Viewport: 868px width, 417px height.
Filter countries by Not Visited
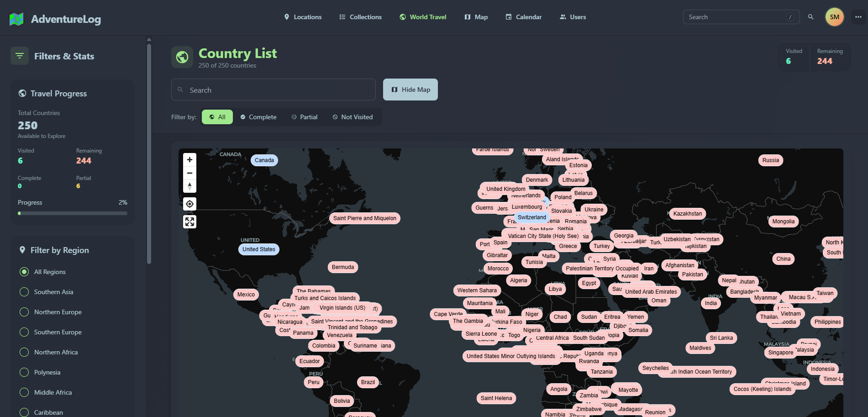(x=352, y=117)
